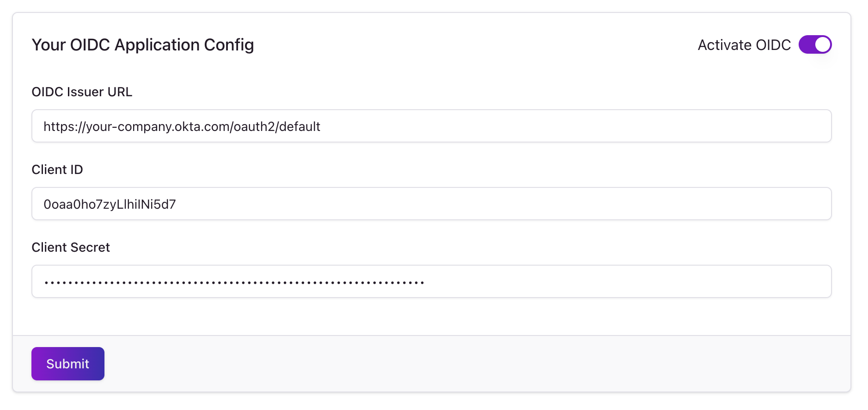Screen dimensions: 868x410
Task: Click the Client Secret label
Action: [x=70, y=248]
